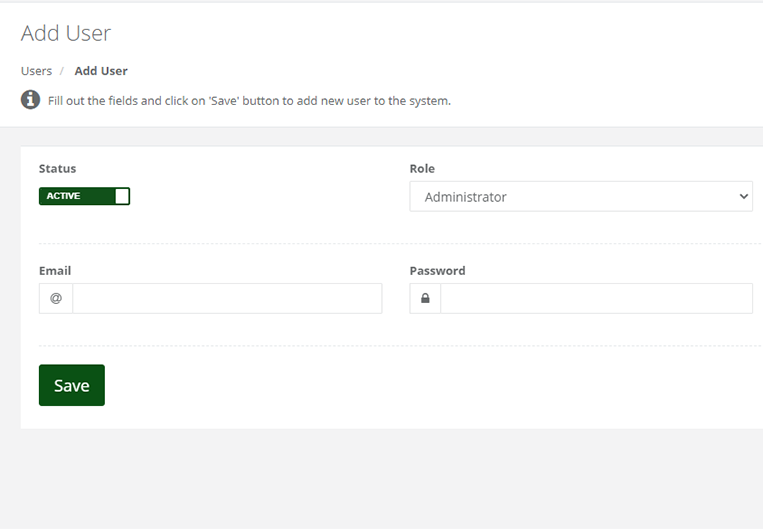
Task: Click the Email field label
Action: [x=55, y=271]
